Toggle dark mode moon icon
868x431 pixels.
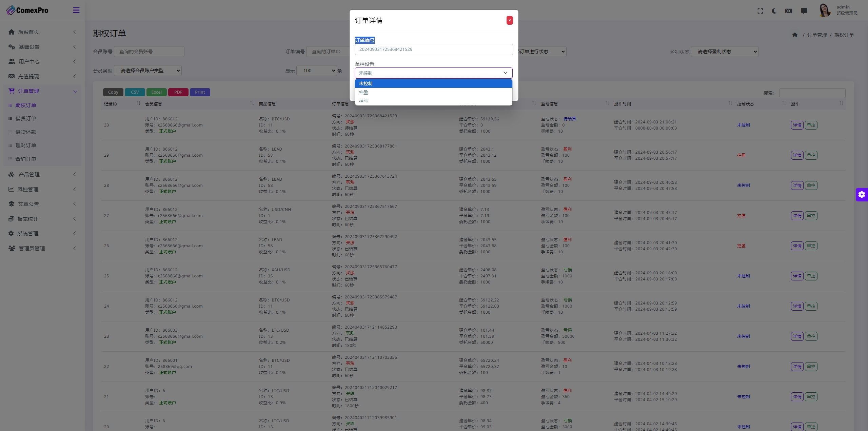pyautogui.click(x=774, y=11)
